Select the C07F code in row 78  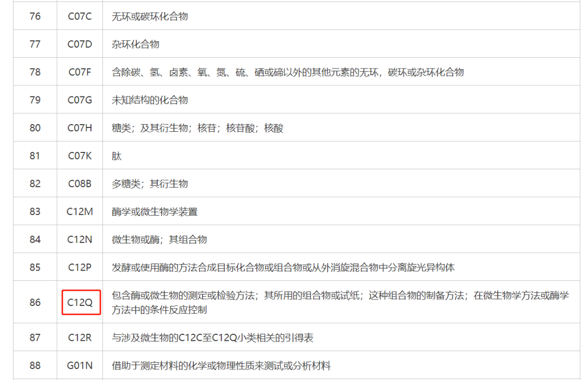(x=80, y=72)
